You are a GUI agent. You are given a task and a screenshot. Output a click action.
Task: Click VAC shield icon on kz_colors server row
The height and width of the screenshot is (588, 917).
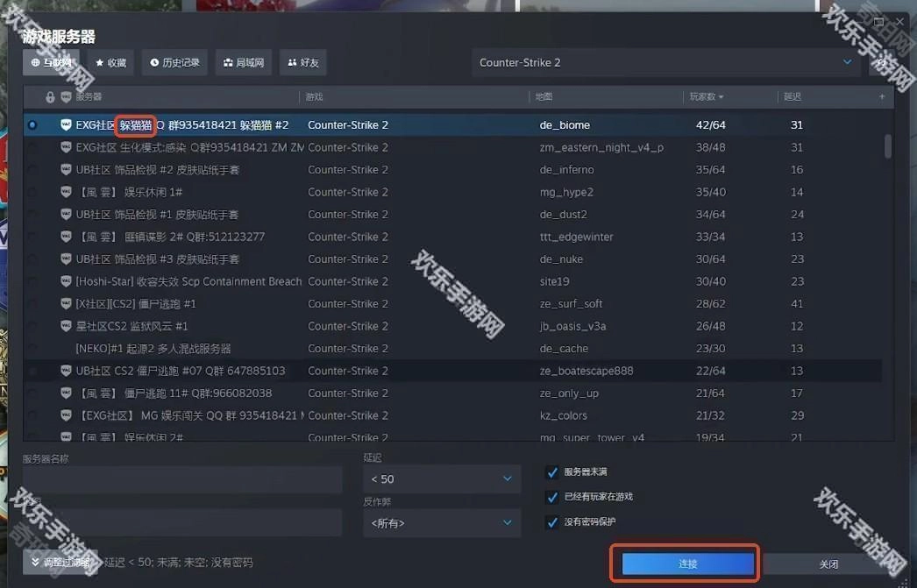point(66,415)
